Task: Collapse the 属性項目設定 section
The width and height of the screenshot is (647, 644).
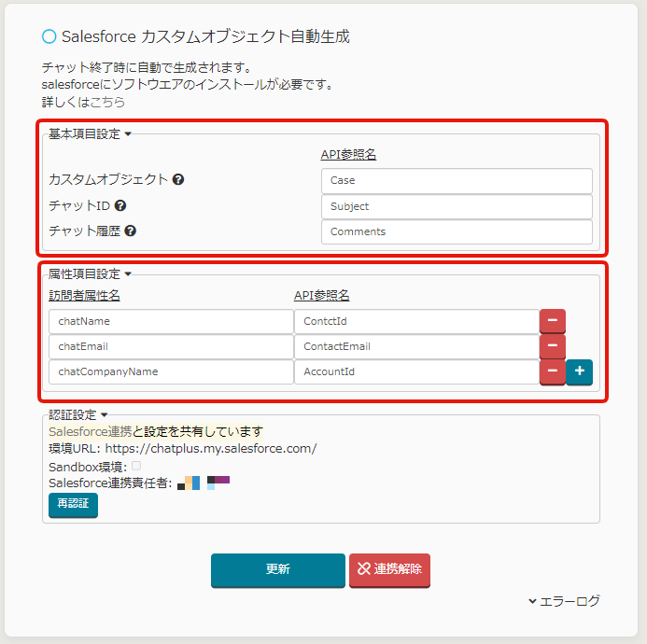Action: (x=90, y=273)
